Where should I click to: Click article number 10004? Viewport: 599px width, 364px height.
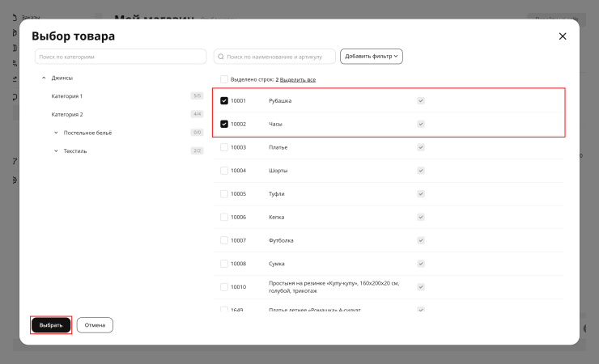(238, 171)
